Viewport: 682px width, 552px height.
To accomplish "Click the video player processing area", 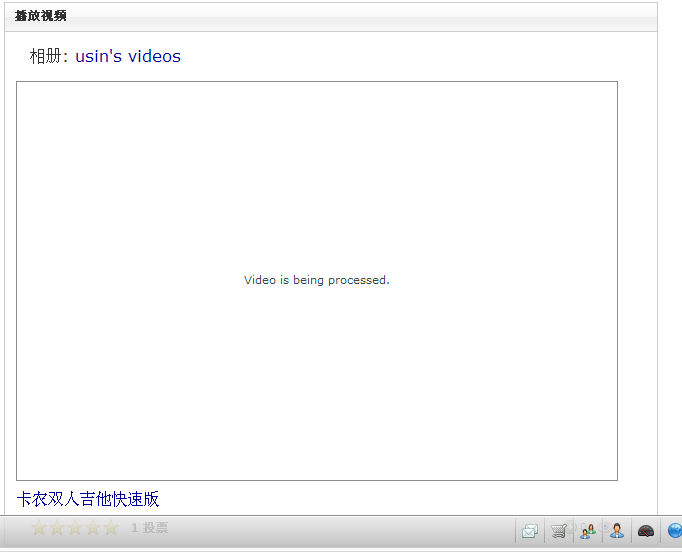I will 316,180.
